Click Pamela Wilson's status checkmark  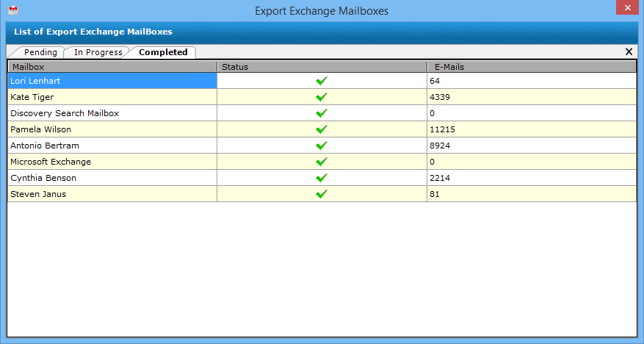(322, 129)
